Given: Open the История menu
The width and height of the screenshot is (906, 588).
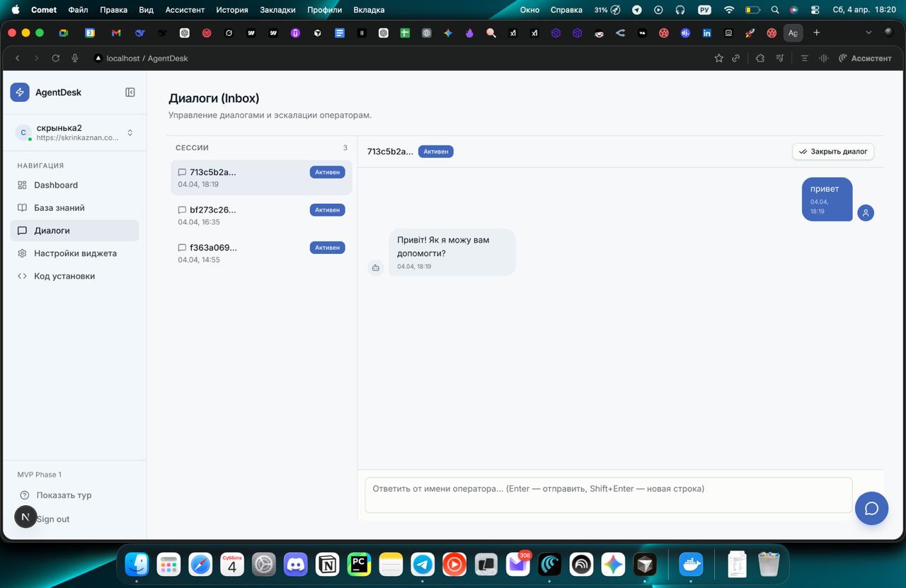Looking at the screenshot, I should pos(232,10).
